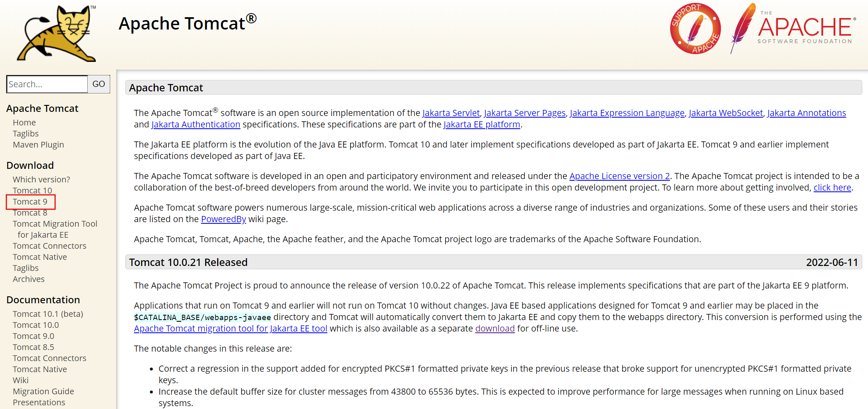Click the Apache Tomcat sidebar heading
Viewport: 868px width, 409px height.
point(43,108)
